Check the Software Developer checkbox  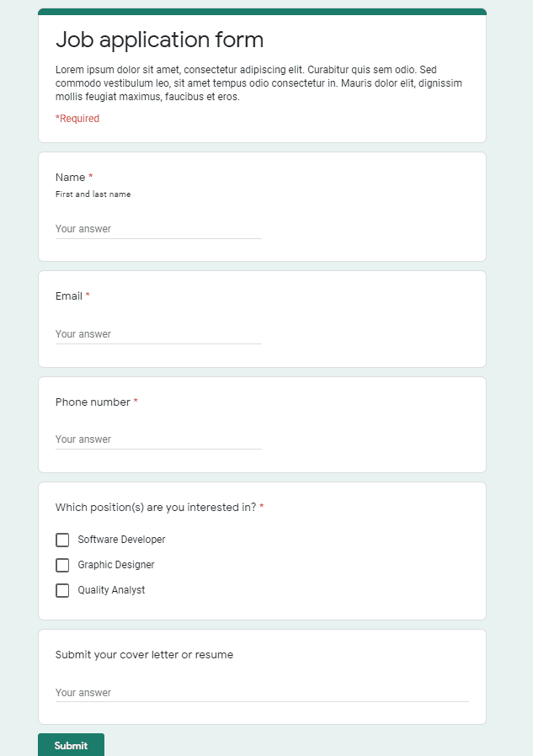pos(62,540)
